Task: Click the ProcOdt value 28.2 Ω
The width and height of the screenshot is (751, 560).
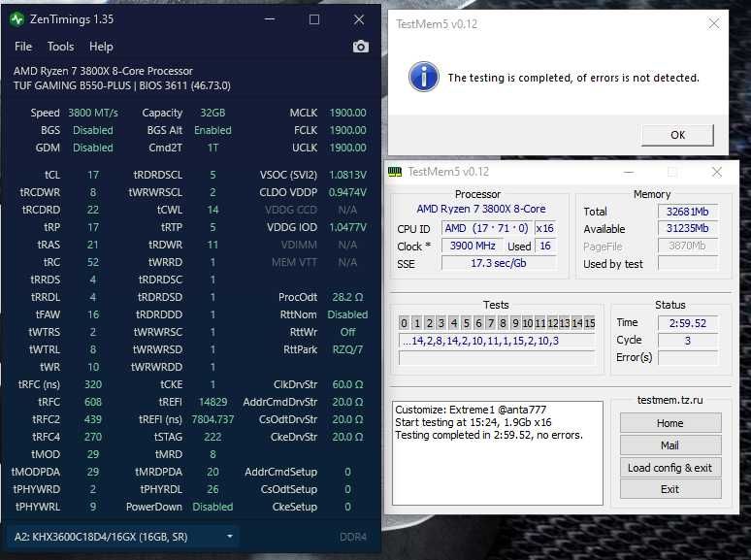Action: [347, 297]
